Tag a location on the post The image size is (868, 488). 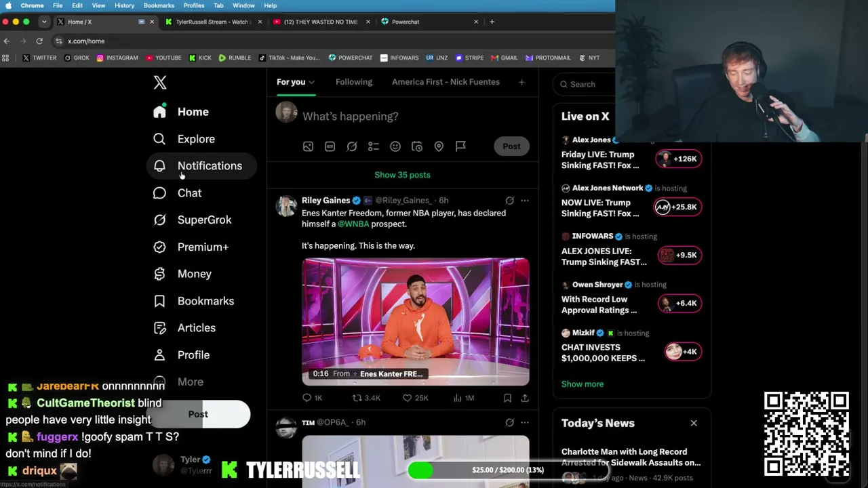pos(439,146)
